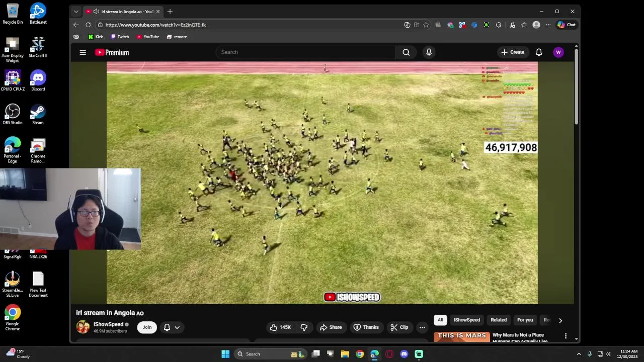Screen dimensions: 644x362
Task: Reload the page with refresh icon
Action: coord(88,25)
